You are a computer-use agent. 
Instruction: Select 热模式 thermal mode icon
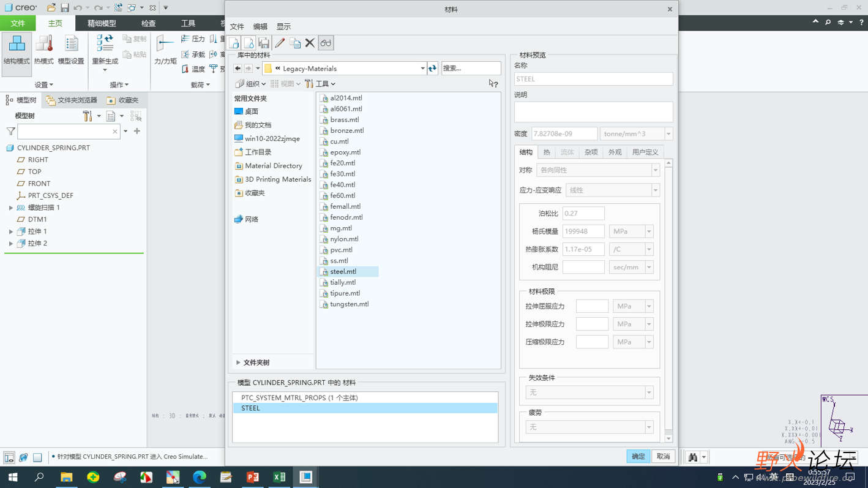43,50
